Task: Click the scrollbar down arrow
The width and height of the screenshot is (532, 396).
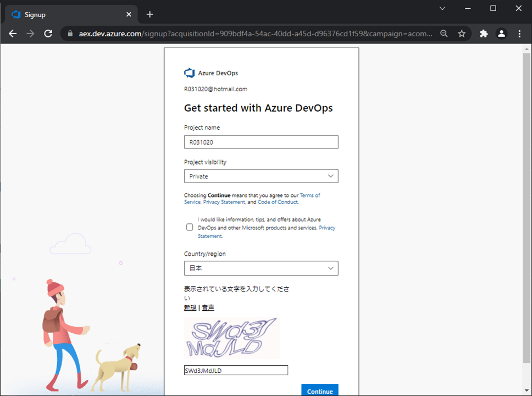Action: (x=527, y=391)
